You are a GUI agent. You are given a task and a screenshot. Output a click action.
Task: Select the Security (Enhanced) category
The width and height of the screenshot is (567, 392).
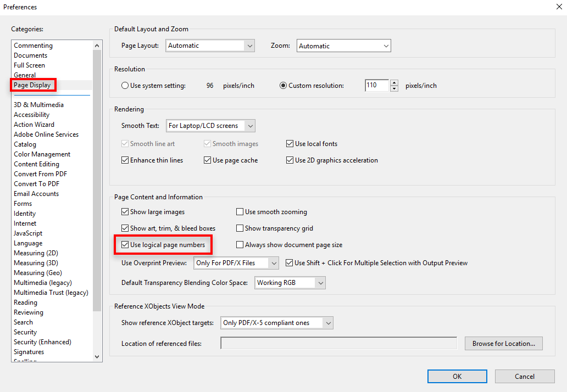(42, 341)
